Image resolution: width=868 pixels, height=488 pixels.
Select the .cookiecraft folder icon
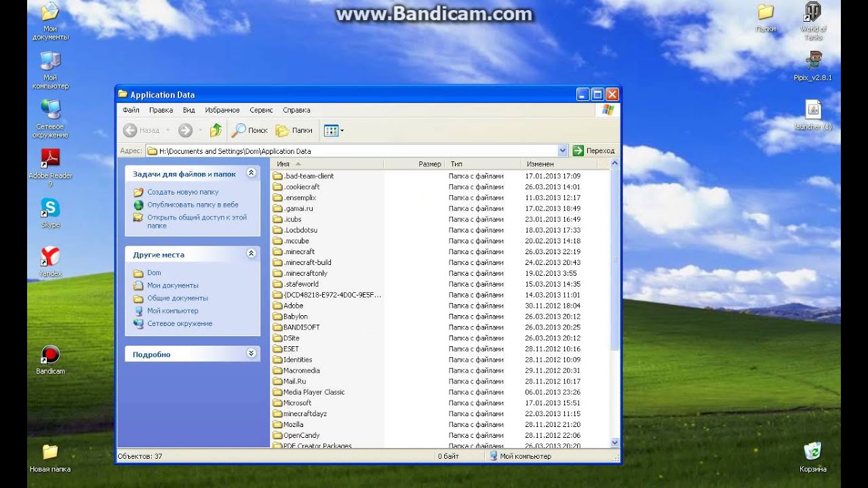(277, 187)
